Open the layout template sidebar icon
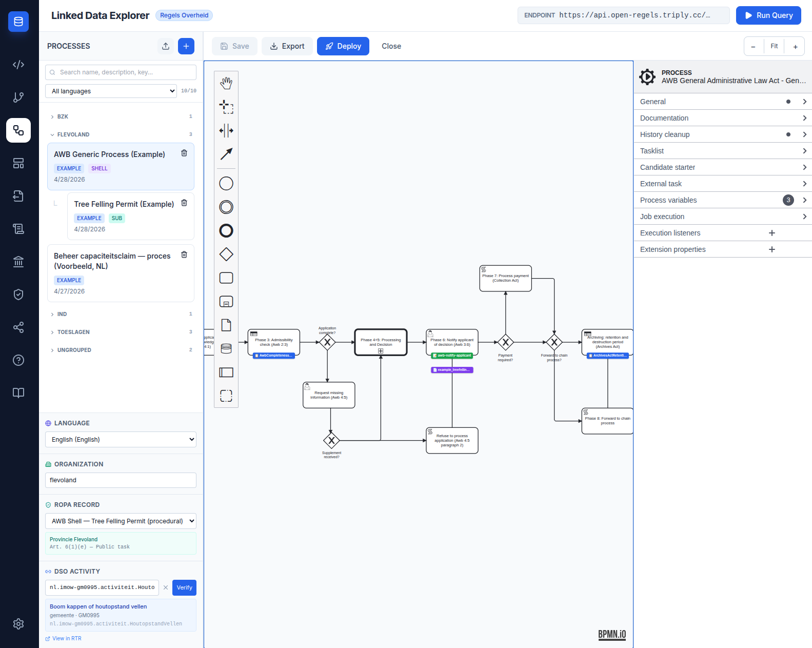The image size is (812, 648). tap(18, 163)
